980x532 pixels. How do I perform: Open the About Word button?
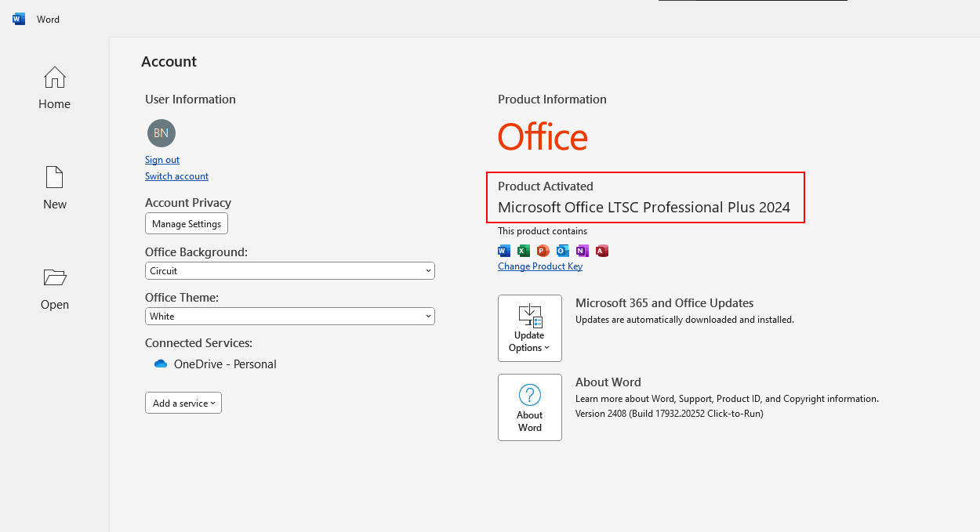[x=529, y=407]
